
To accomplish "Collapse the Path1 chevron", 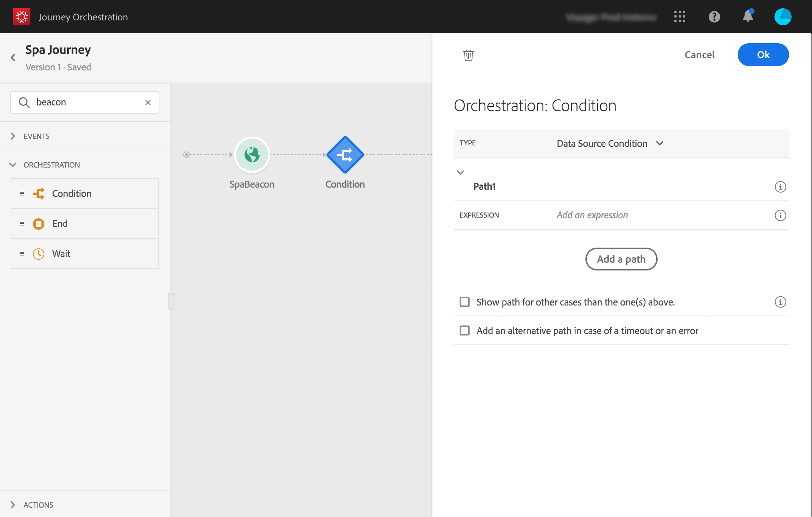I will (460, 173).
